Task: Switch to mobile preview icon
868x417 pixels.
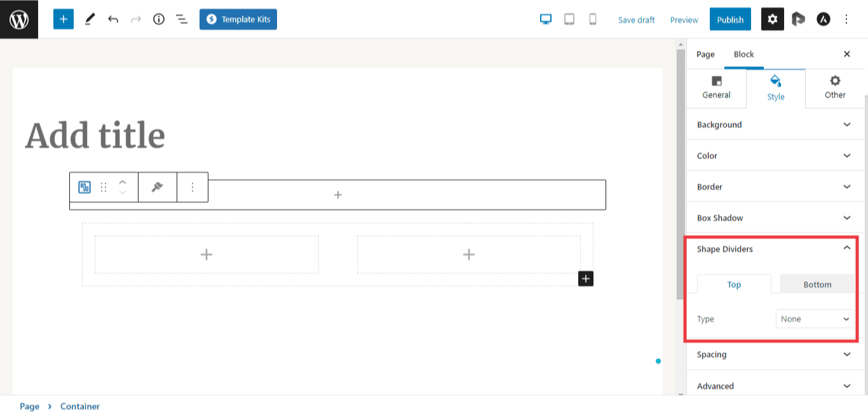Action: coord(593,19)
